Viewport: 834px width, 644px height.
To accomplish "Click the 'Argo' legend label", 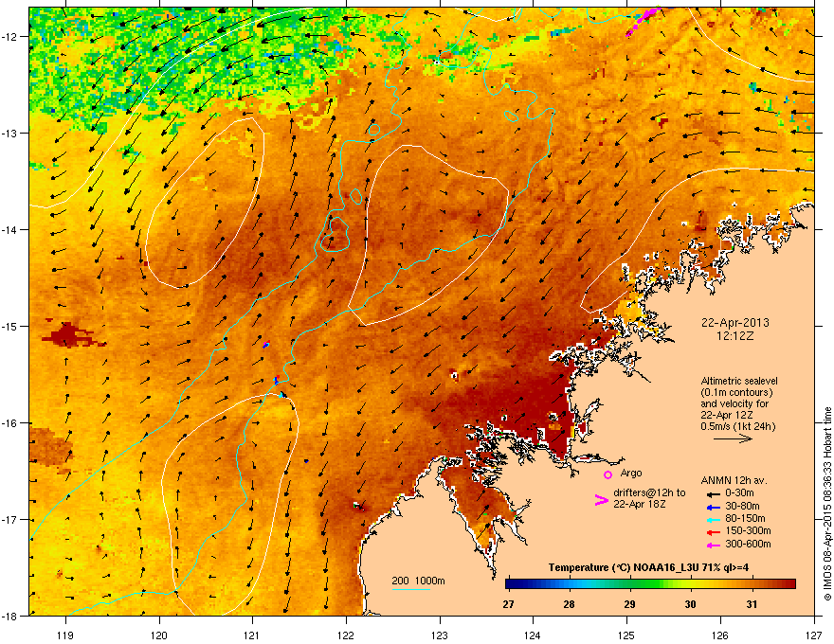I will 631,474.
